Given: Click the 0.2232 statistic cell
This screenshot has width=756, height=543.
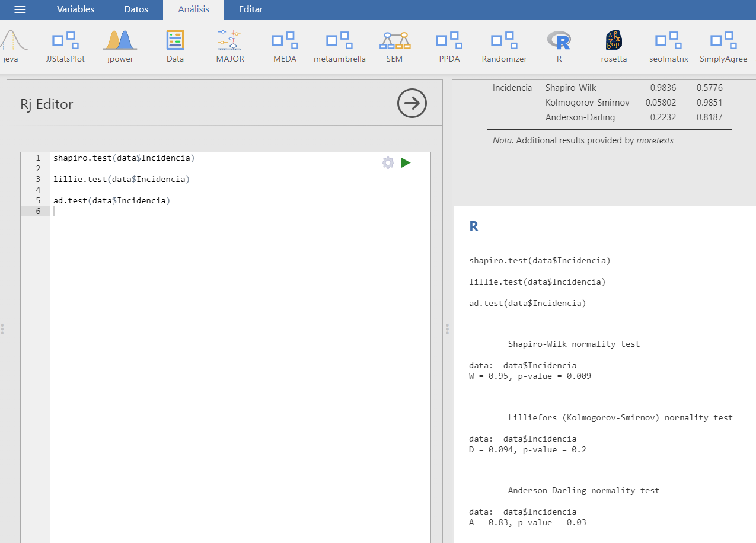Looking at the screenshot, I should coord(663,117).
